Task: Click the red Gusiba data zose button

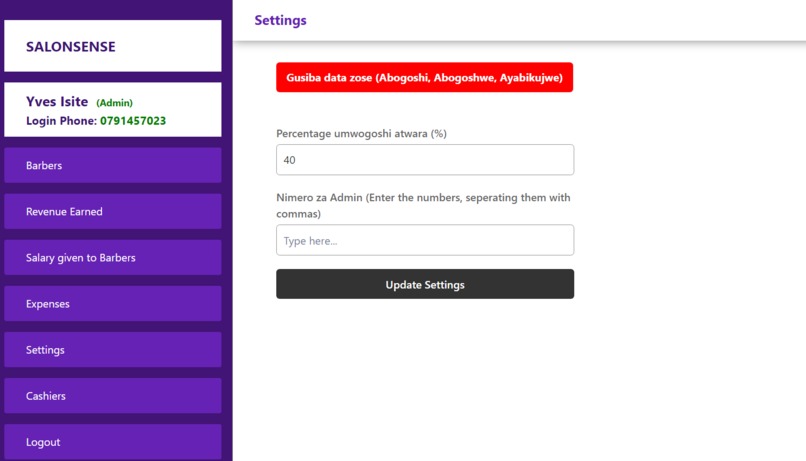Action: point(425,78)
